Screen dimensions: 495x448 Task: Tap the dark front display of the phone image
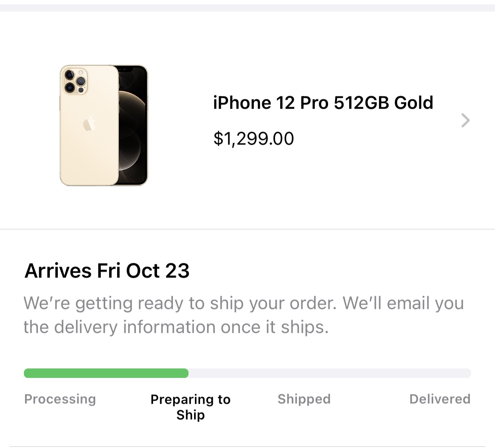coord(133,125)
